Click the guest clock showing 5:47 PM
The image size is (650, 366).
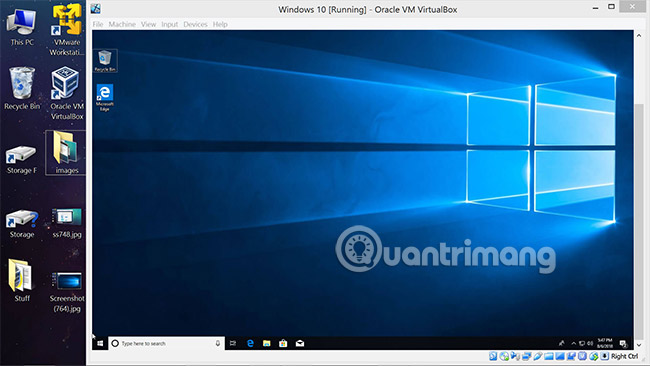605,343
